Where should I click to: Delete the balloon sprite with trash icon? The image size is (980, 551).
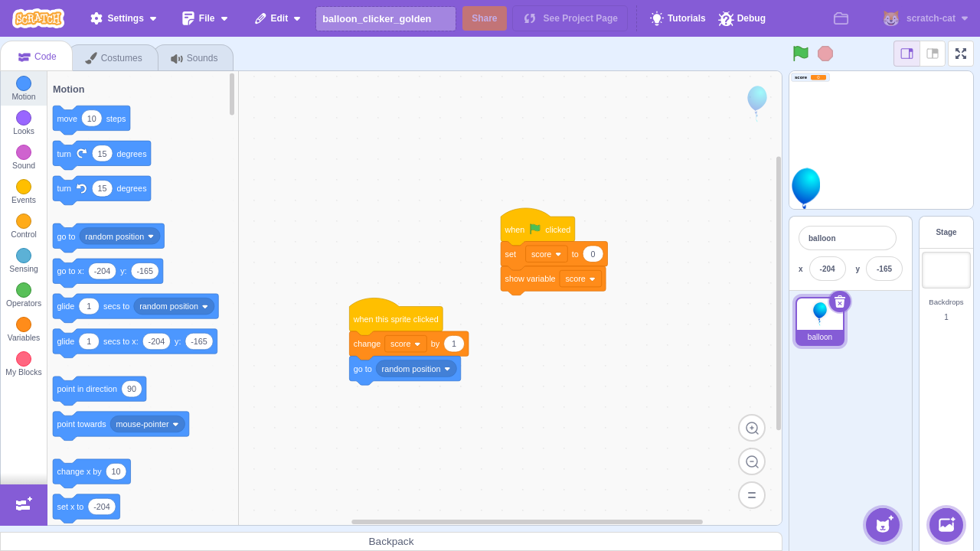tap(840, 302)
